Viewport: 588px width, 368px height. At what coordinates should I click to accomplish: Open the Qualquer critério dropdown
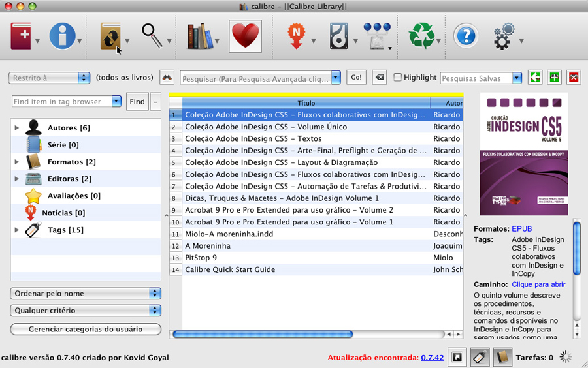coord(86,311)
